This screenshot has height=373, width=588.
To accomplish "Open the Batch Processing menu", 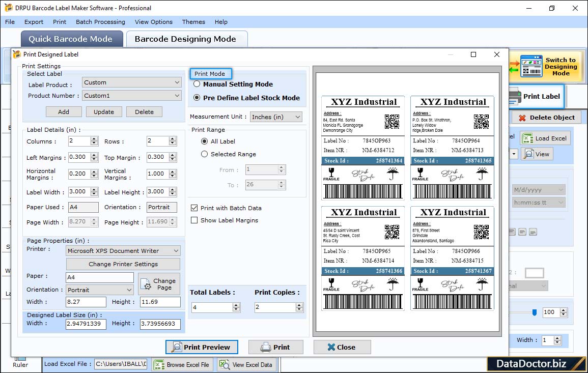I will point(100,22).
